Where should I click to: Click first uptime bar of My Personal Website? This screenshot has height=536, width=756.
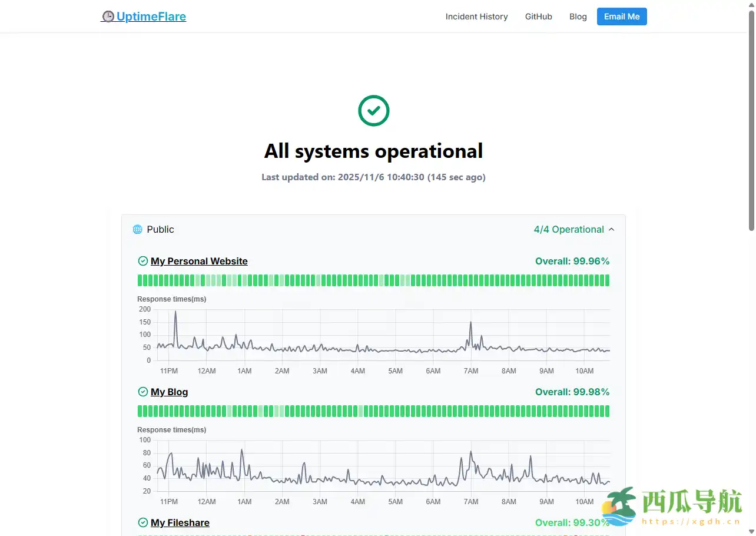140,280
